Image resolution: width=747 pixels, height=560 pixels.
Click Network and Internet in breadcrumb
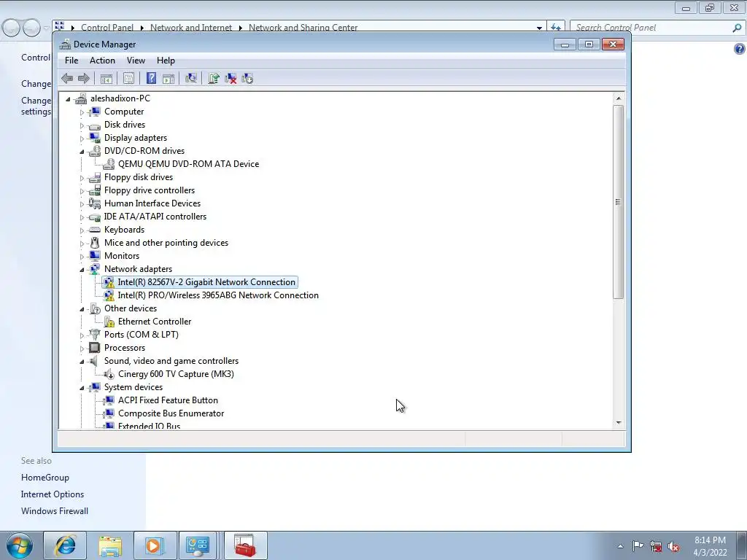191,28
